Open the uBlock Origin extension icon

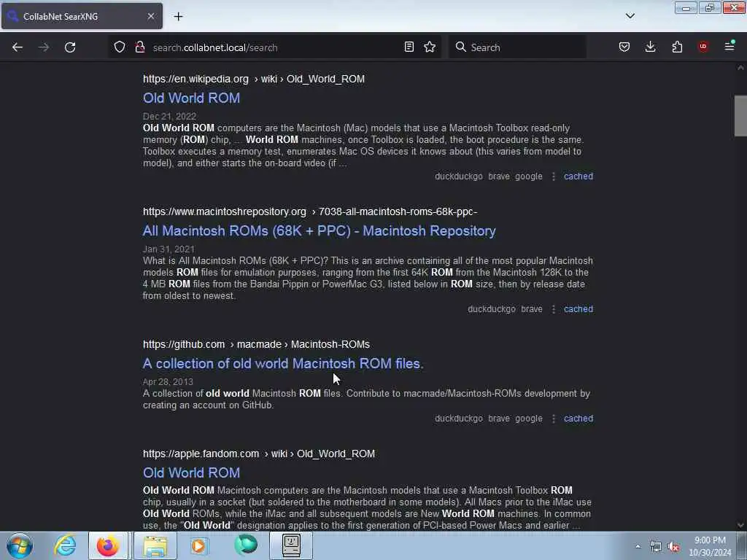pos(703,47)
